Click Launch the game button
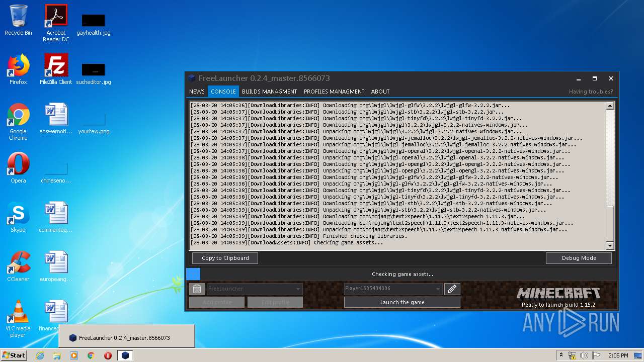 (x=402, y=302)
